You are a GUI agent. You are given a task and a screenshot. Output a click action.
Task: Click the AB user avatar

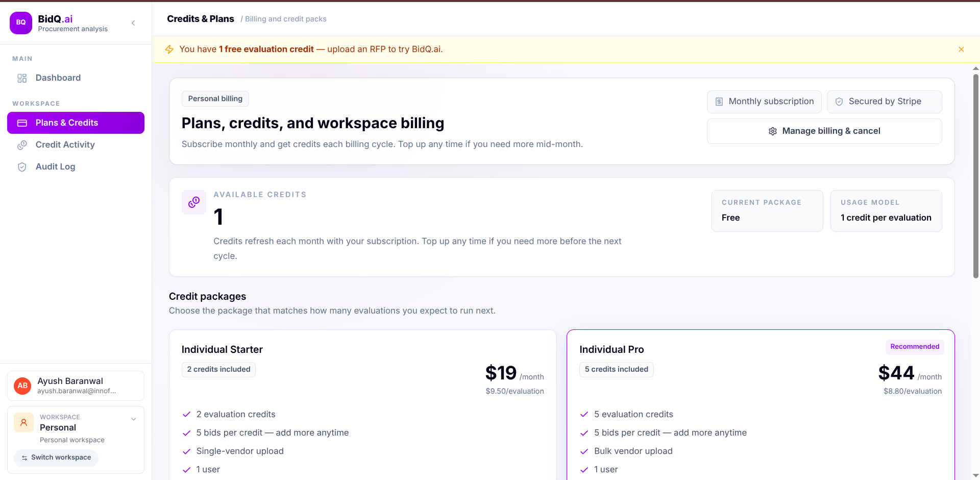[22, 386]
